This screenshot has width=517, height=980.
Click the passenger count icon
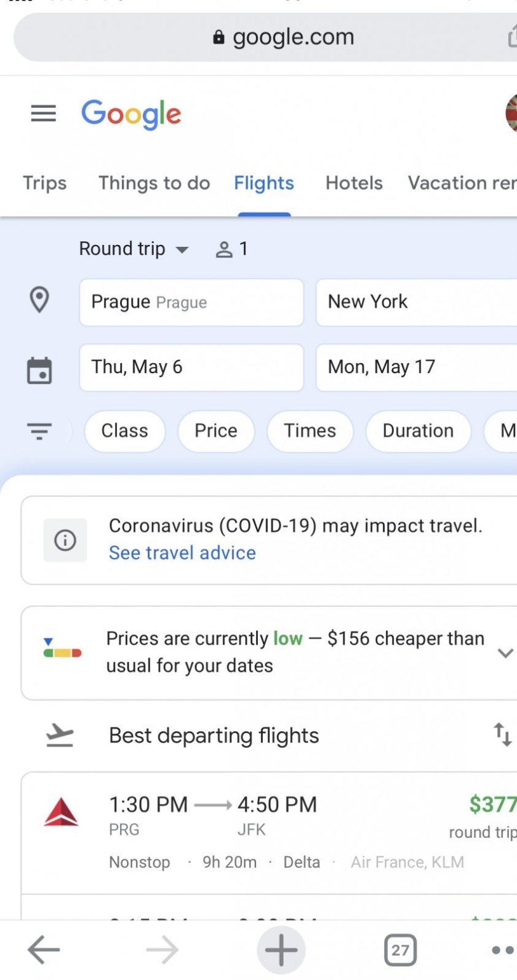click(231, 249)
